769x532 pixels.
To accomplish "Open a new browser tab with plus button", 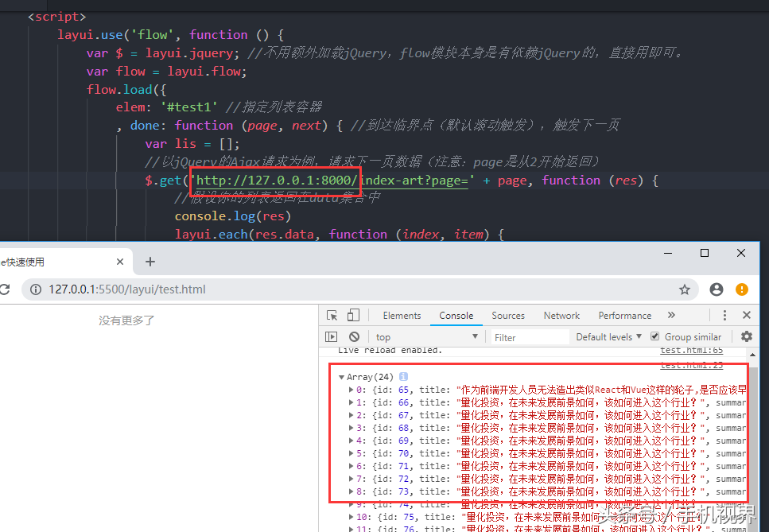I will tap(150, 262).
